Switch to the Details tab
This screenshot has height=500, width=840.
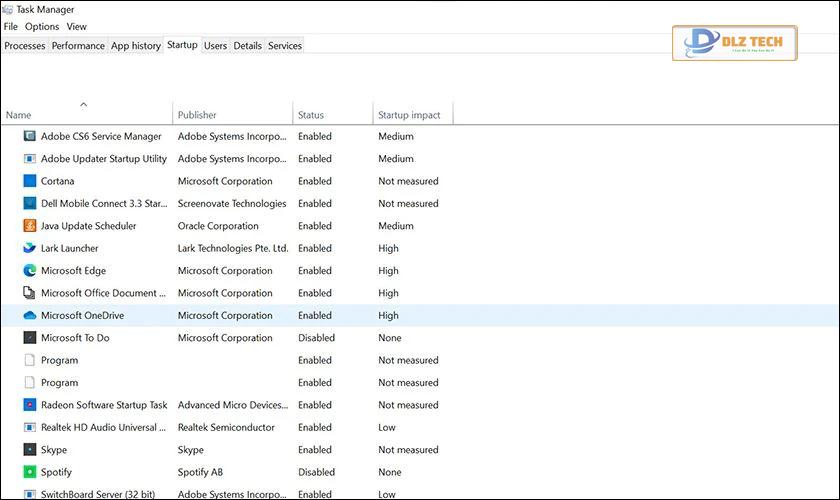[248, 46]
